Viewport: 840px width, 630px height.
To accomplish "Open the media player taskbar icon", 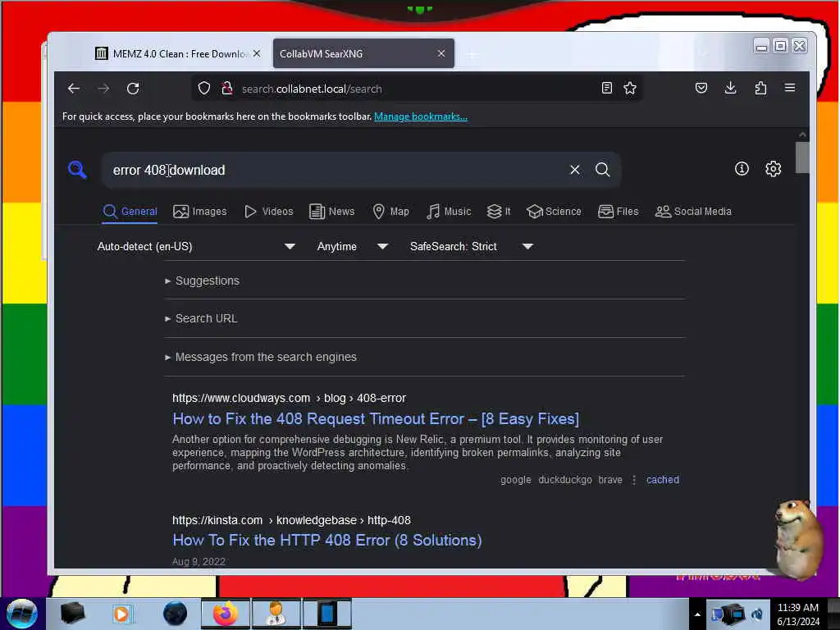I will click(x=122, y=614).
